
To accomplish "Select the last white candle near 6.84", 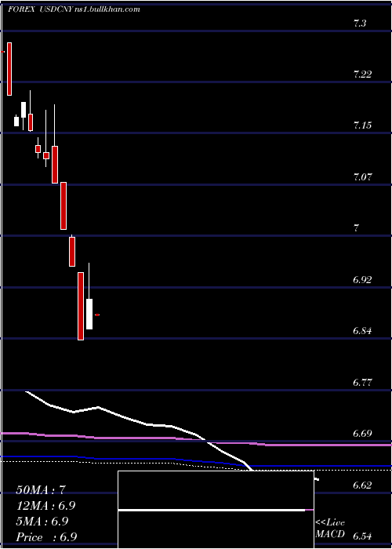I will click(x=89, y=314).
